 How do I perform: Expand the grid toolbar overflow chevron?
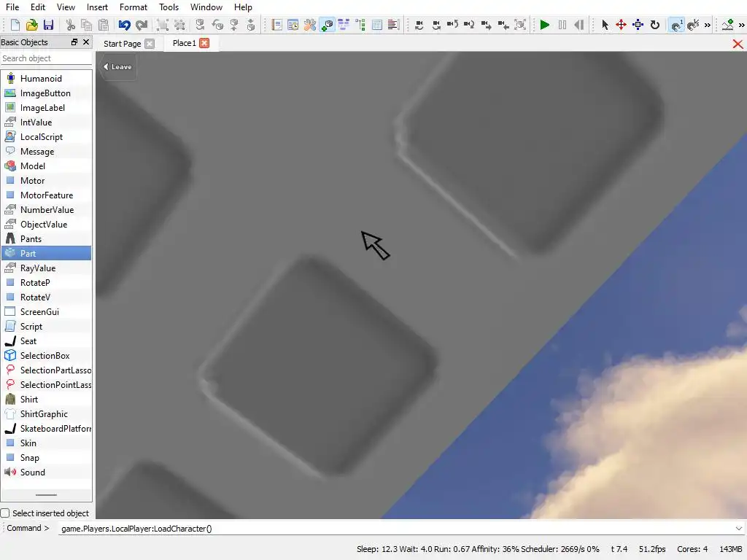point(708,26)
